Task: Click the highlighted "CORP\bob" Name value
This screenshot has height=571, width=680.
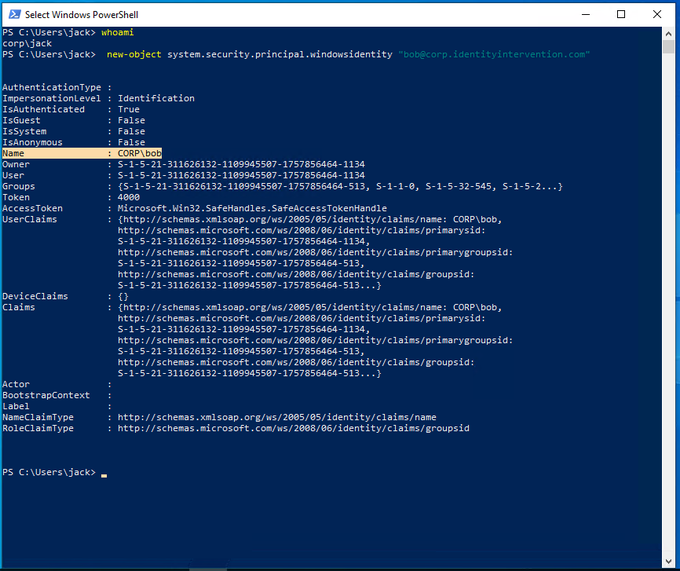Action: coord(139,153)
